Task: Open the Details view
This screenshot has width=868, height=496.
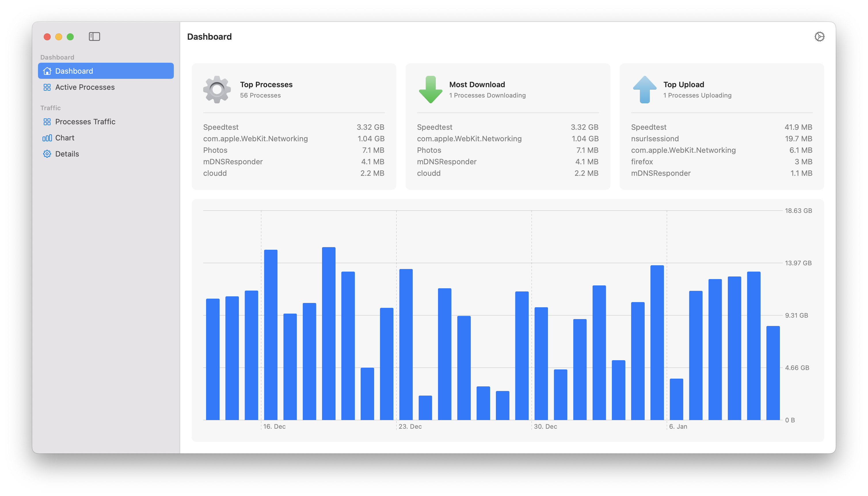Action: coord(106,154)
